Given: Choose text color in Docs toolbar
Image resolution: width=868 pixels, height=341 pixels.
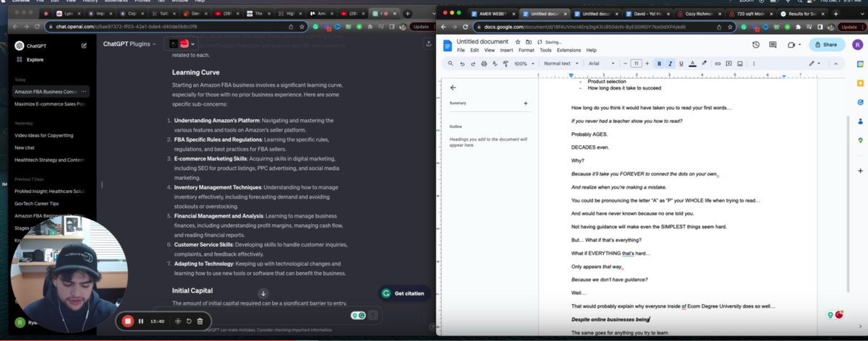Looking at the screenshot, I should 693,64.
